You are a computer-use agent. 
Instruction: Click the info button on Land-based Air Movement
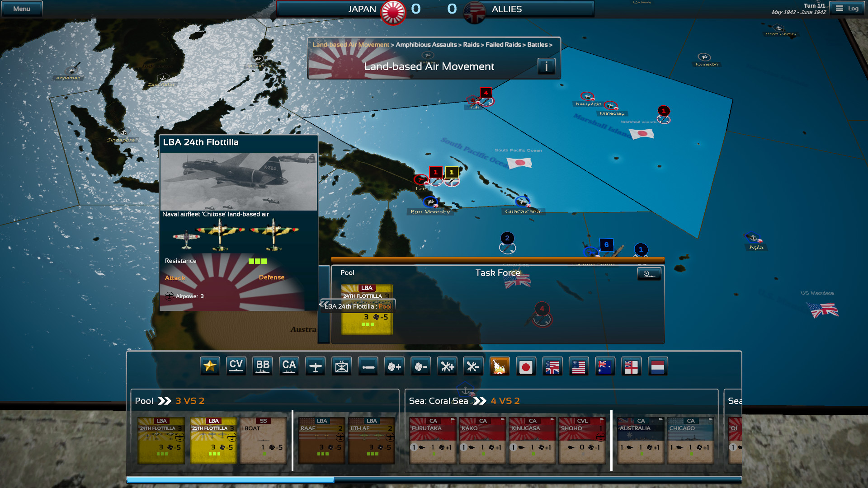pos(546,66)
